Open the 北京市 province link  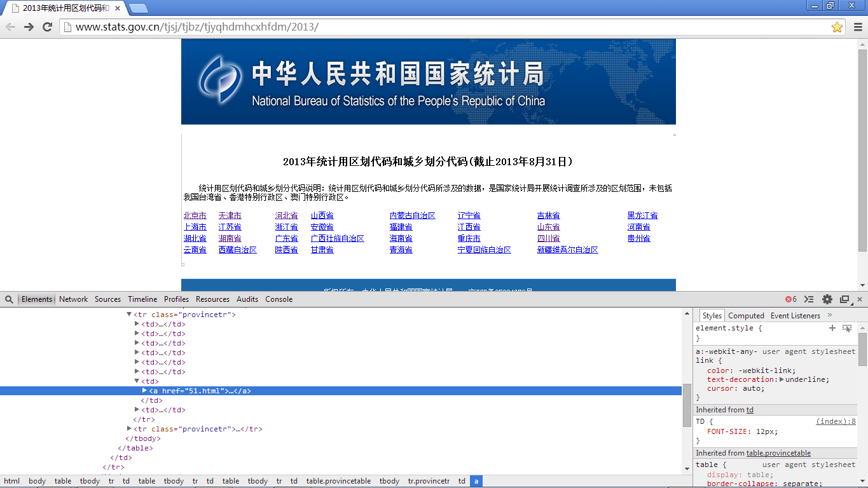tap(195, 215)
